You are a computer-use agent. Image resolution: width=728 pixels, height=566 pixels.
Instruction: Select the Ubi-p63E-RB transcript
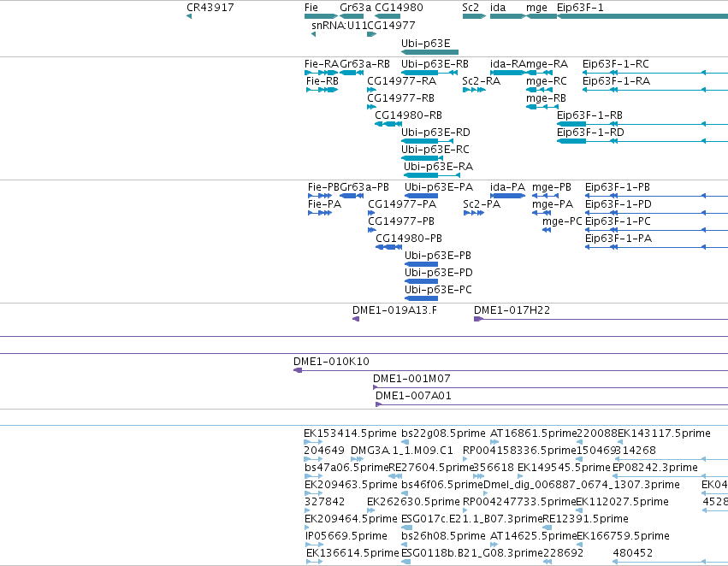[x=429, y=73]
